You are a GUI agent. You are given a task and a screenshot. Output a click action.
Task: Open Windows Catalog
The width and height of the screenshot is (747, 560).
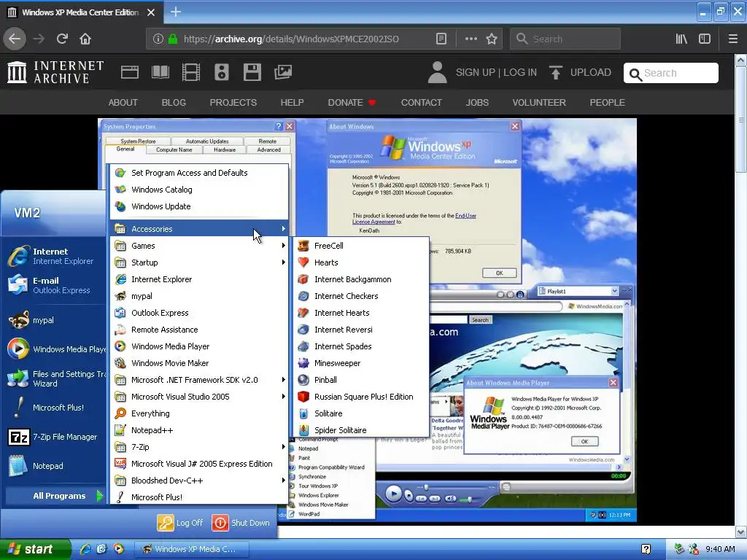click(200, 190)
